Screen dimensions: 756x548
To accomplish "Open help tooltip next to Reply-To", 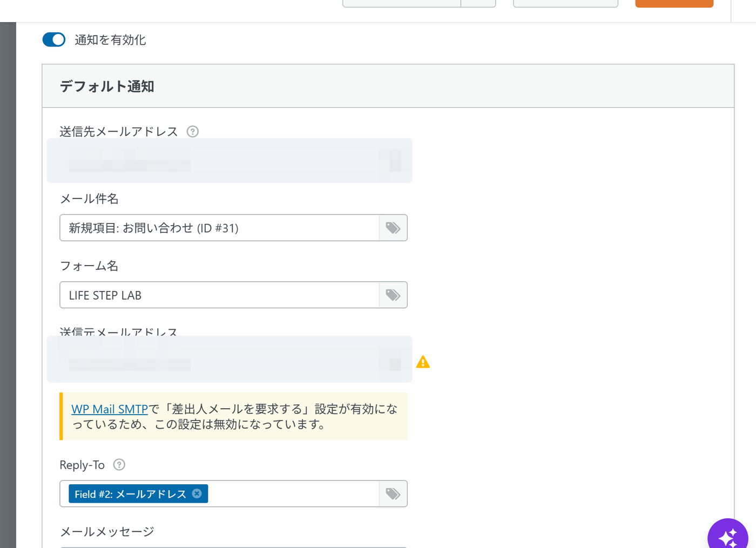I will tap(119, 464).
